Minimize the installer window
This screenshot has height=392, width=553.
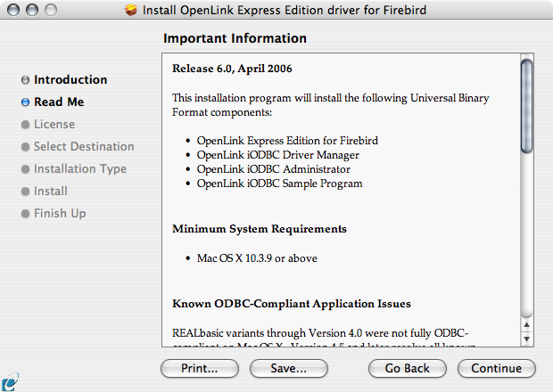pyautogui.click(x=30, y=12)
